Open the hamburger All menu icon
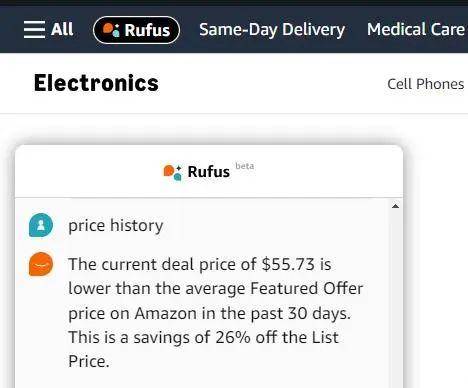 coord(34,29)
